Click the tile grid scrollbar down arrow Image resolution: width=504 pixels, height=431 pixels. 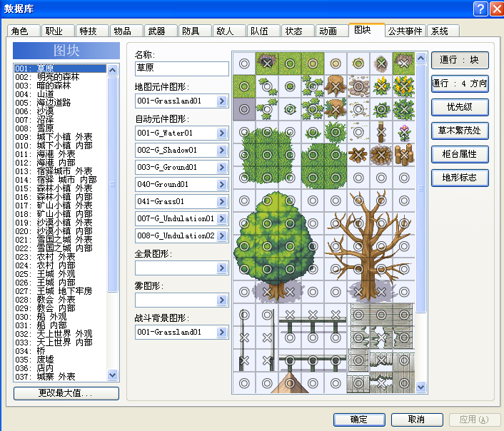420,387
